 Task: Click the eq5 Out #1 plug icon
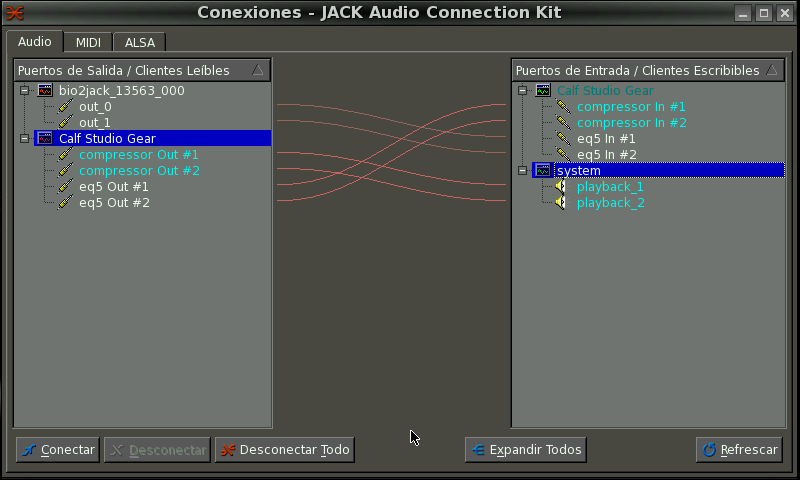click(x=65, y=187)
